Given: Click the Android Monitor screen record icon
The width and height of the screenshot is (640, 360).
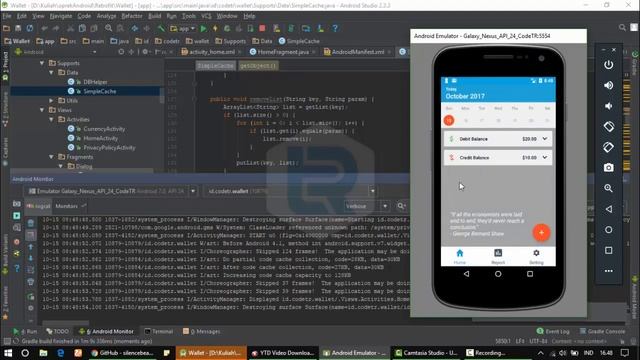Looking at the screenshot, I should click(17, 216).
